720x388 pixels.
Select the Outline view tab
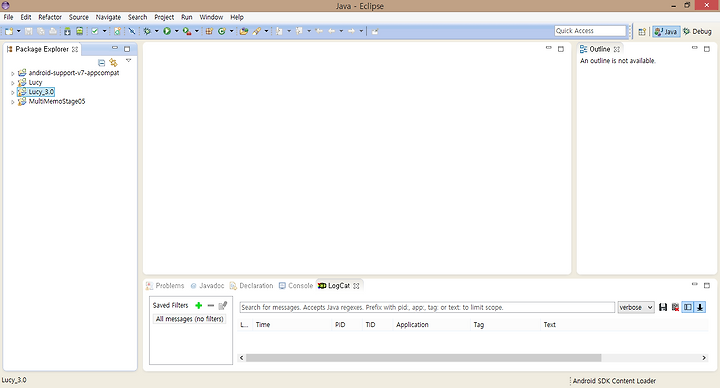click(x=599, y=49)
